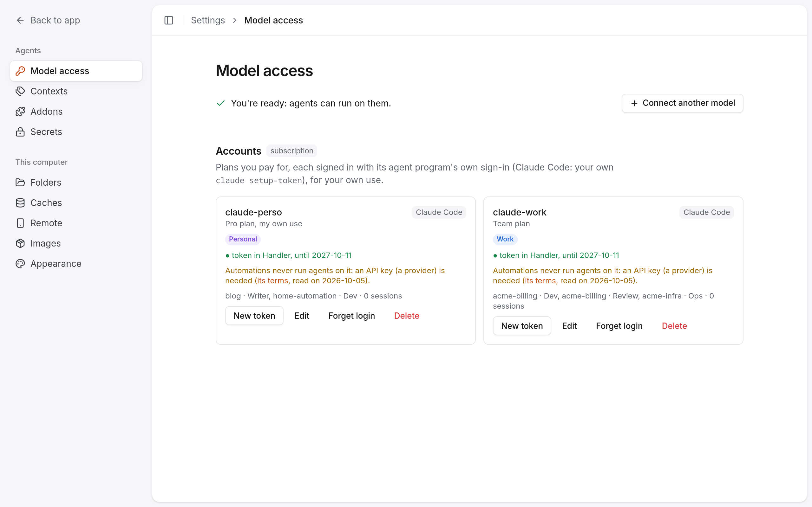The height and width of the screenshot is (507, 812).
Task: Generate New token for claude-perso
Action: pyautogui.click(x=254, y=316)
